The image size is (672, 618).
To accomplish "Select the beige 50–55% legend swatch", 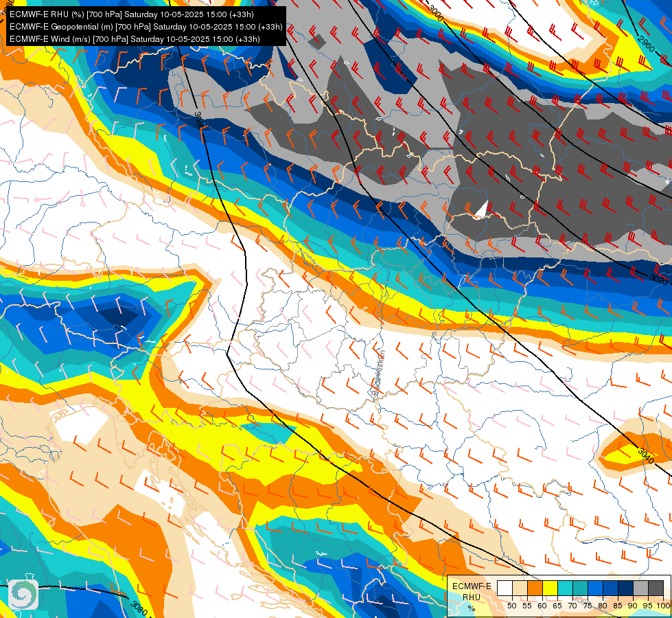I will (520, 588).
